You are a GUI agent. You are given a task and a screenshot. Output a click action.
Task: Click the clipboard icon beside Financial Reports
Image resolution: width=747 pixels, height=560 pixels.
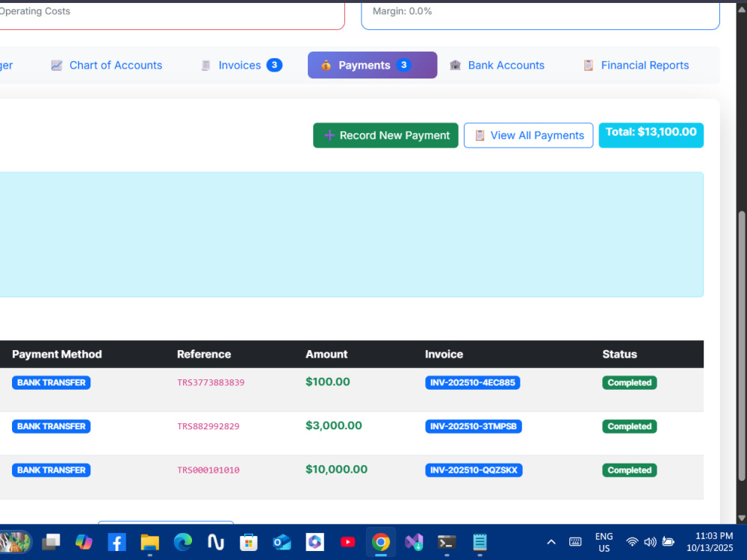point(589,65)
